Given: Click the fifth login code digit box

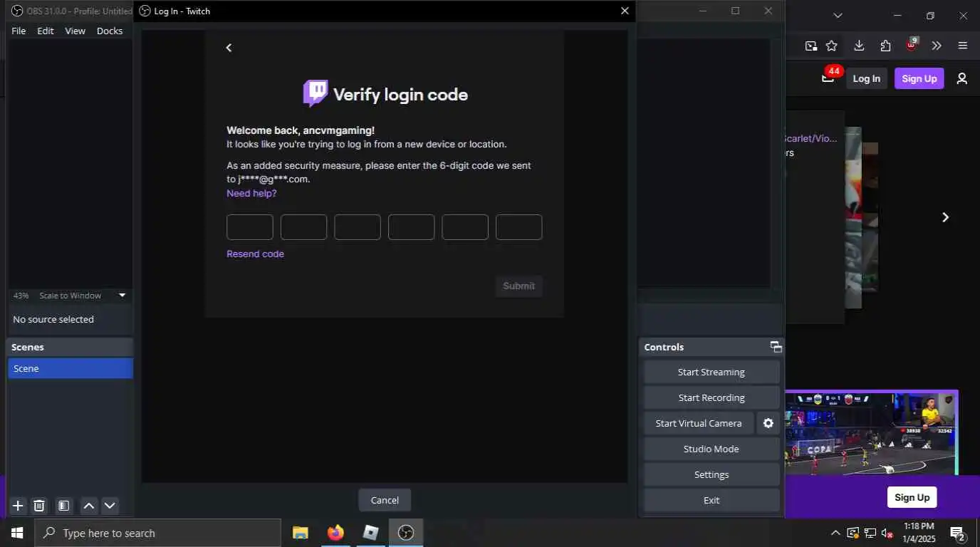Looking at the screenshot, I should click(465, 227).
